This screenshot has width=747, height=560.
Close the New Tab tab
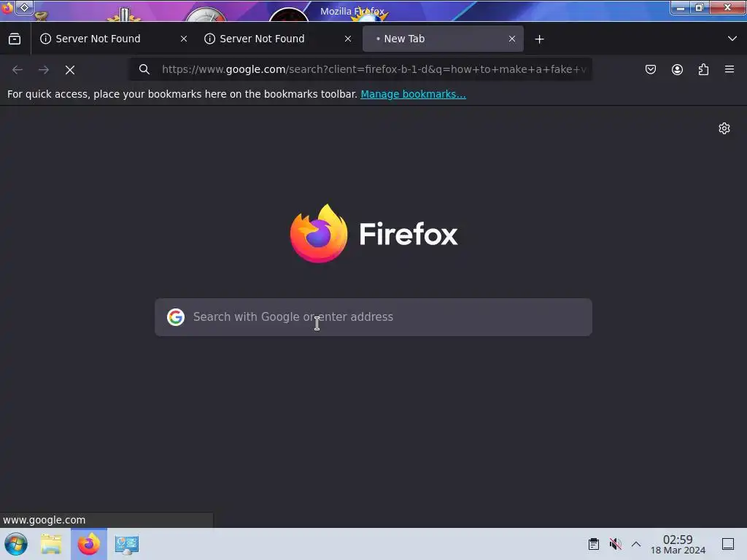click(x=512, y=39)
